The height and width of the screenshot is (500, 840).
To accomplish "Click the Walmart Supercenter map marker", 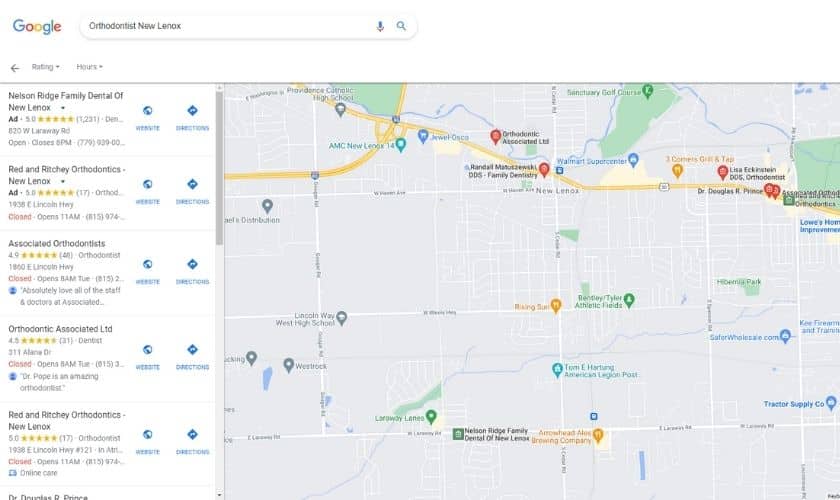I will pos(633,159).
